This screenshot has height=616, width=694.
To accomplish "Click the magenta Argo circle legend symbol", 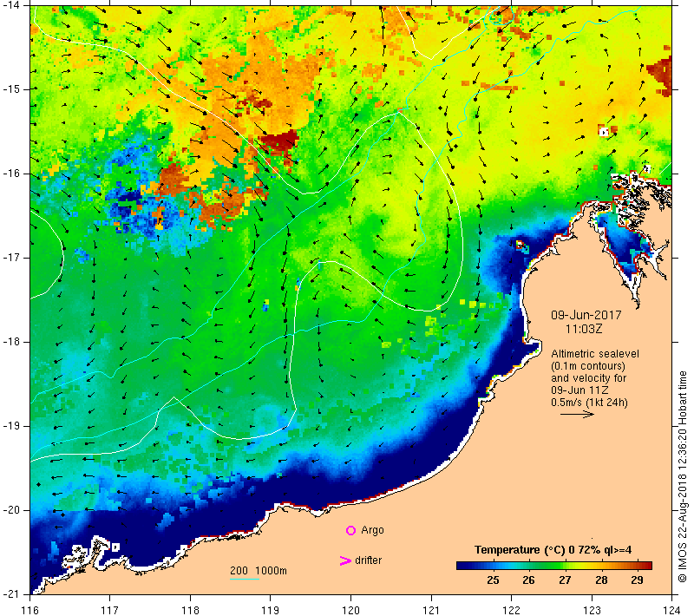I will coord(350,530).
